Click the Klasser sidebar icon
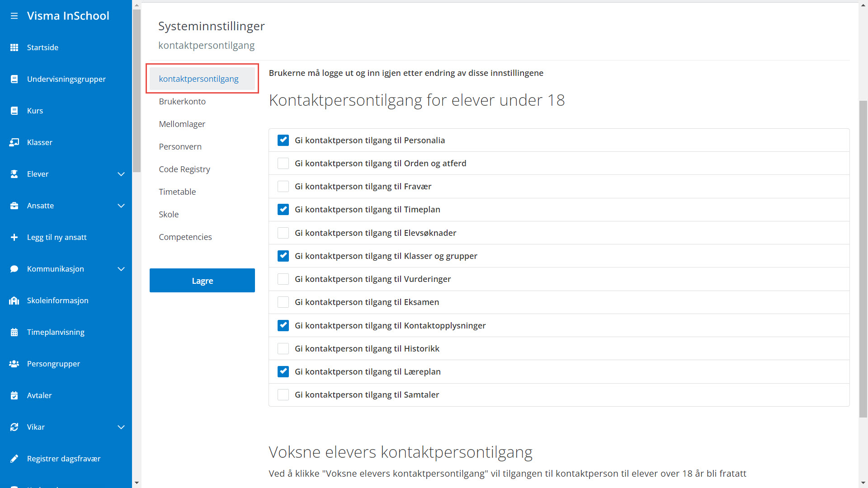Image resolution: width=868 pixels, height=488 pixels. pyautogui.click(x=14, y=142)
